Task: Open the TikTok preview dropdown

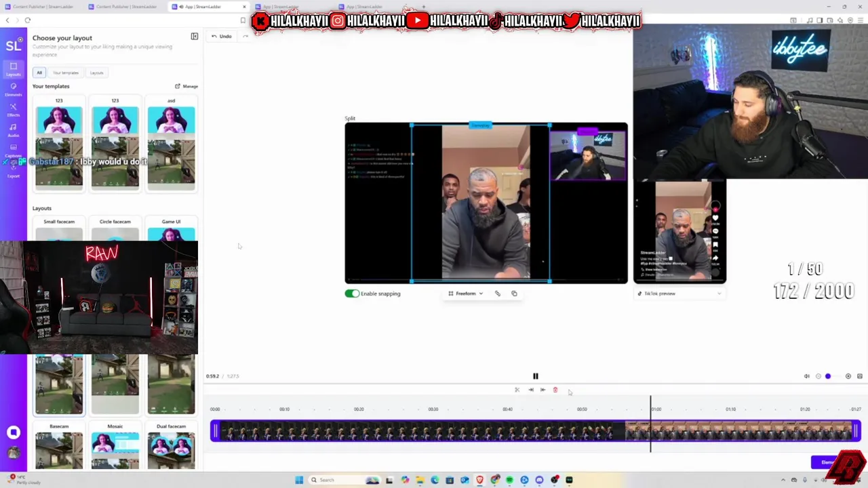Action: [x=679, y=293]
